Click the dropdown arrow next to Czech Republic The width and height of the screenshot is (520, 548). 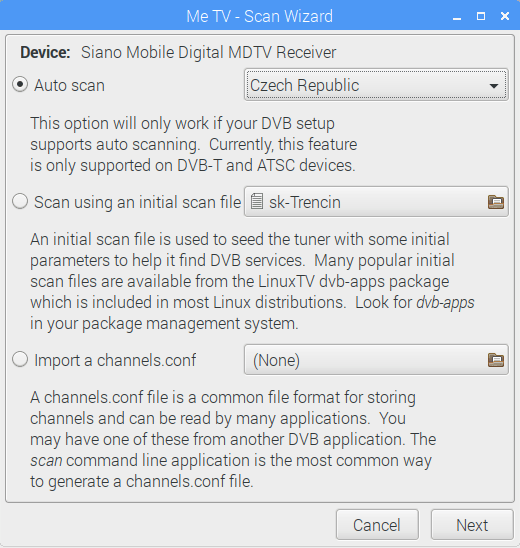493,86
